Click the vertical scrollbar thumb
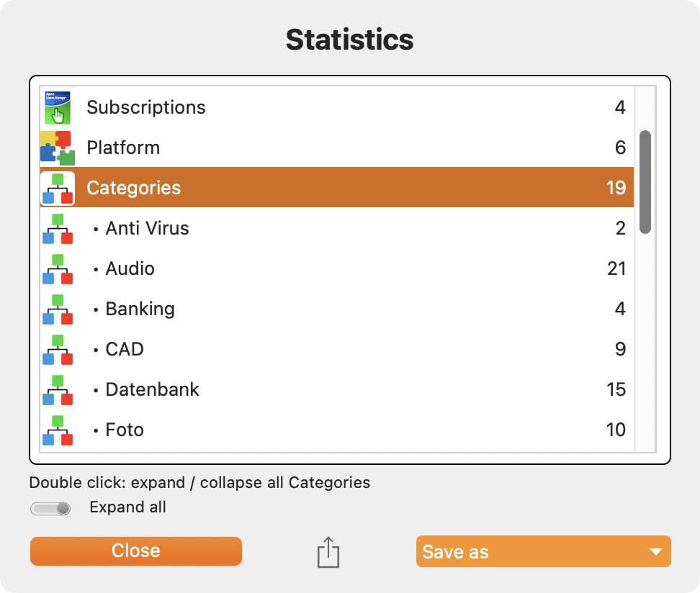This screenshot has height=593, width=700. tap(645, 182)
